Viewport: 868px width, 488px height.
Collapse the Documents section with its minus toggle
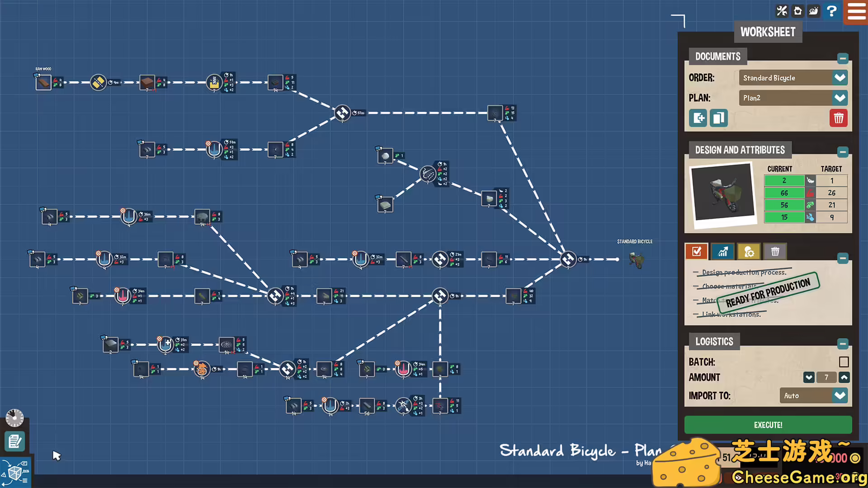tap(843, 58)
